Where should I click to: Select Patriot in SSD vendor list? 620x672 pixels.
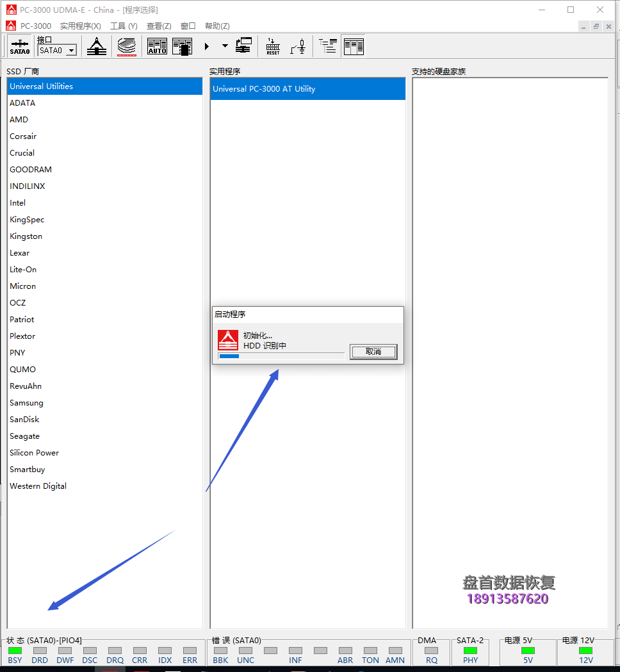pyautogui.click(x=104, y=320)
